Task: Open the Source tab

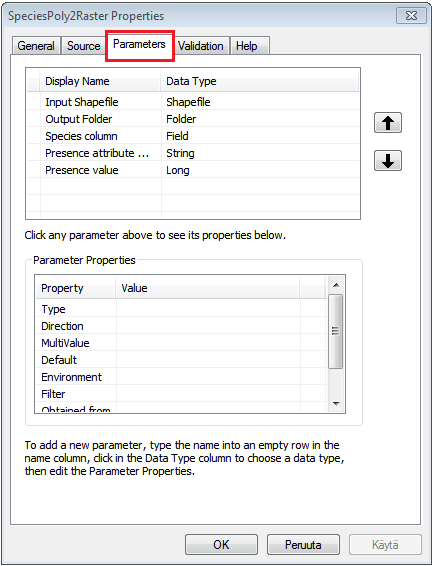Action: point(83,46)
